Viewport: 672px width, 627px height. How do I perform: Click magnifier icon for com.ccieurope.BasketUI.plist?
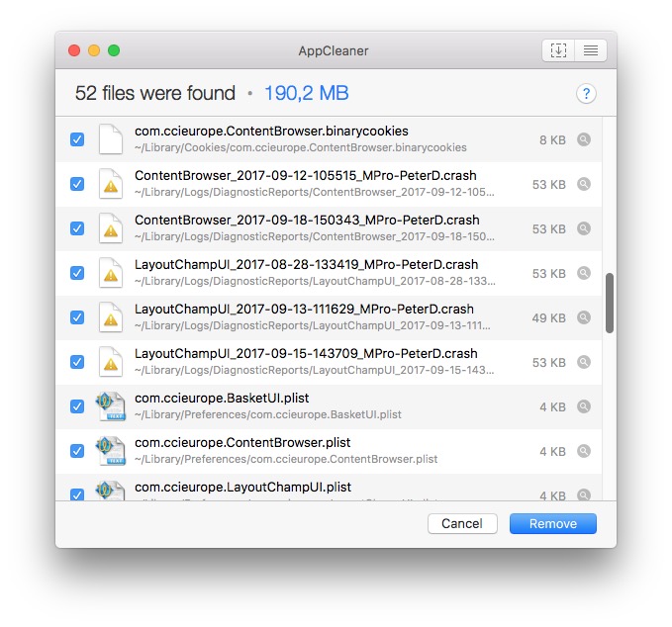click(584, 406)
